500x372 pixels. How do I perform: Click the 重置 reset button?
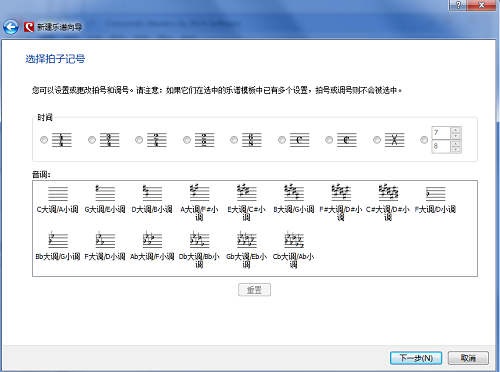point(254,290)
